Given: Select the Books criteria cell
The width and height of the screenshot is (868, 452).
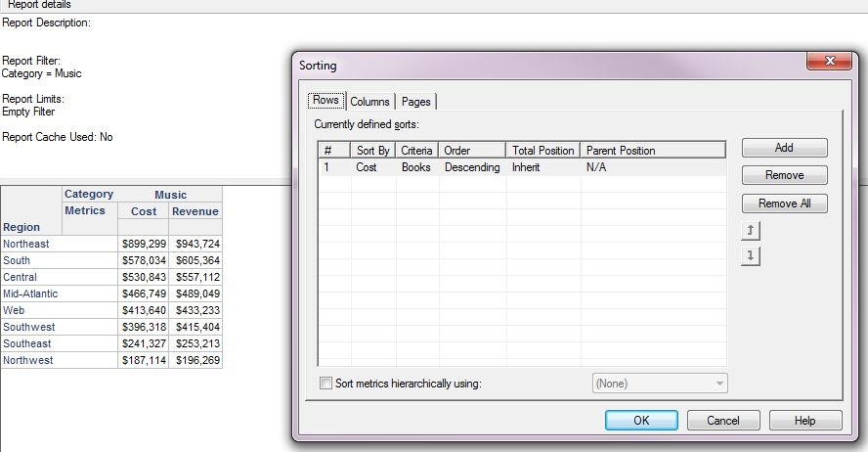Looking at the screenshot, I should click(416, 167).
